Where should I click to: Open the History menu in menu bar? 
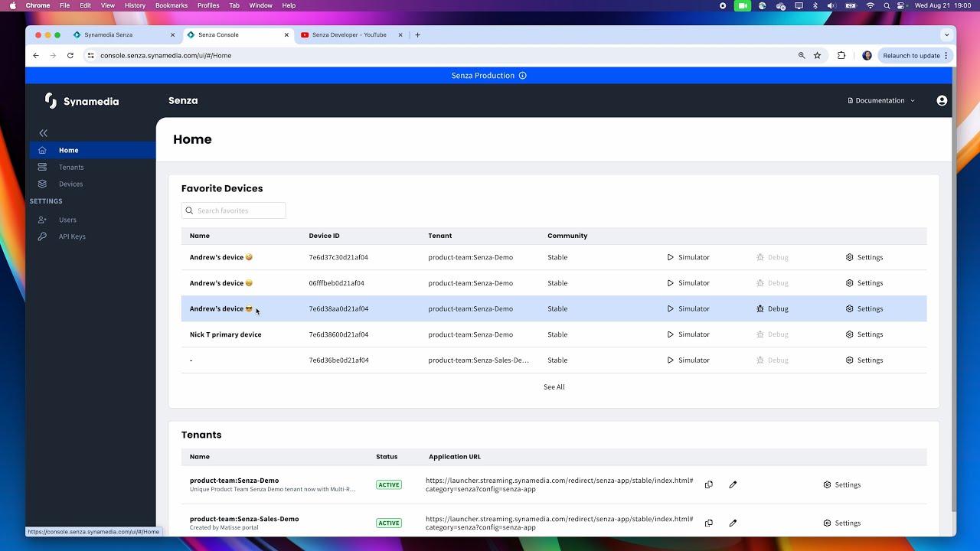[x=135, y=5]
